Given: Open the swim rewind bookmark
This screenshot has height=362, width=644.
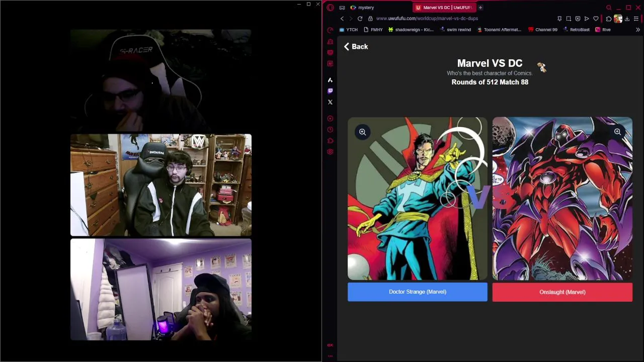Looking at the screenshot, I should (x=455, y=30).
